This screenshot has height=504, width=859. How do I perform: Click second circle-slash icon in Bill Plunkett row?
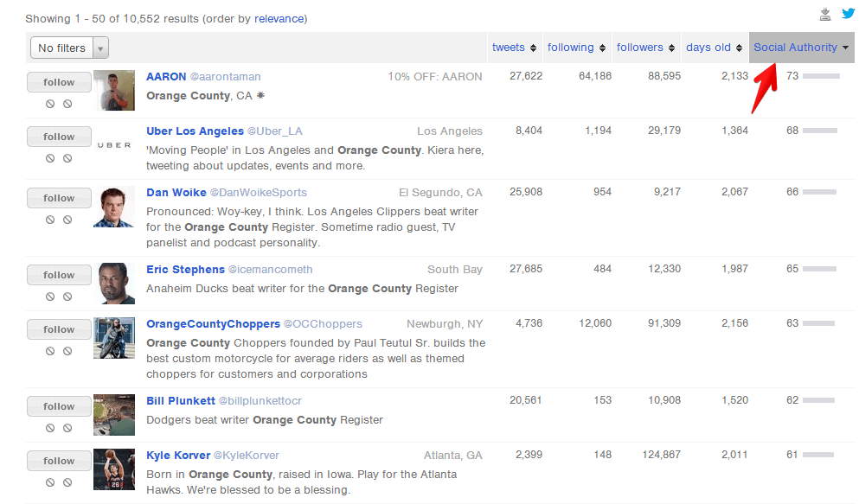[67, 428]
